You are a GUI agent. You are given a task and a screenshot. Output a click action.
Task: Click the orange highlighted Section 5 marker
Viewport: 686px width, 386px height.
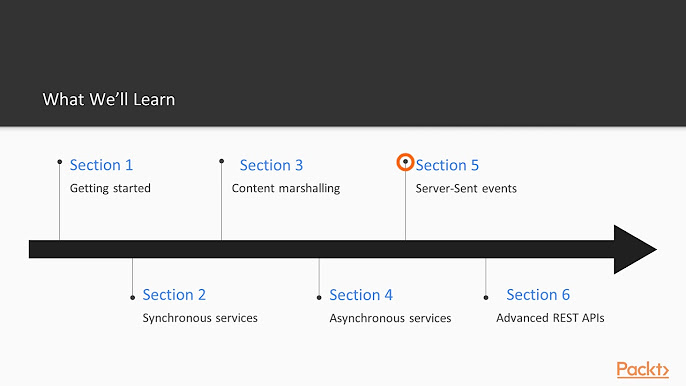point(405,162)
